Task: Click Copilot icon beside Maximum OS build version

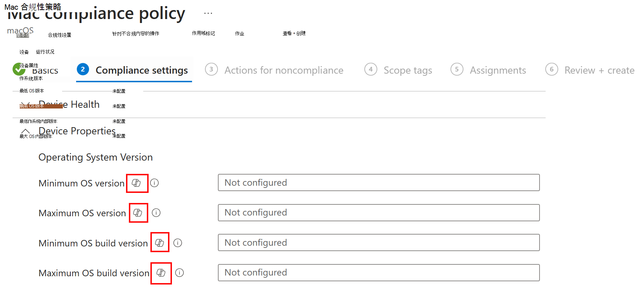Action: tap(161, 273)
